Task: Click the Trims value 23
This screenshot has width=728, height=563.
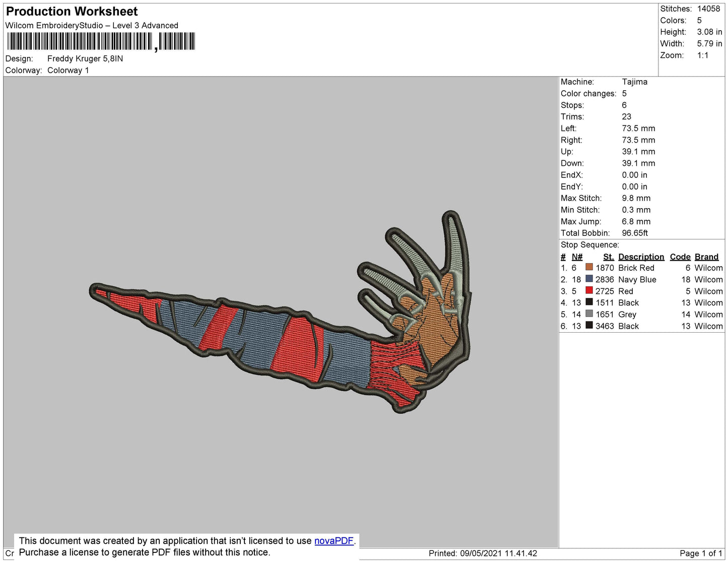Action: click(x=627, y=116)
